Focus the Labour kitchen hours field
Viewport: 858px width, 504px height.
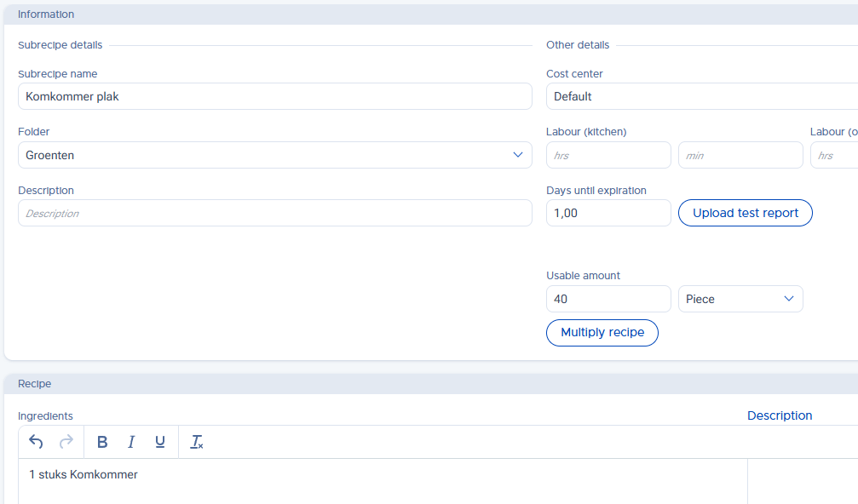pos(608,155)
